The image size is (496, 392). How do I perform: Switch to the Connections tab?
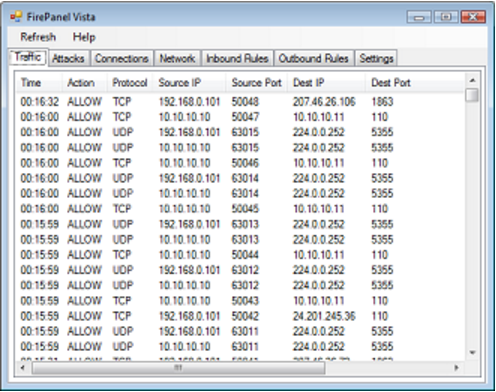122,59
